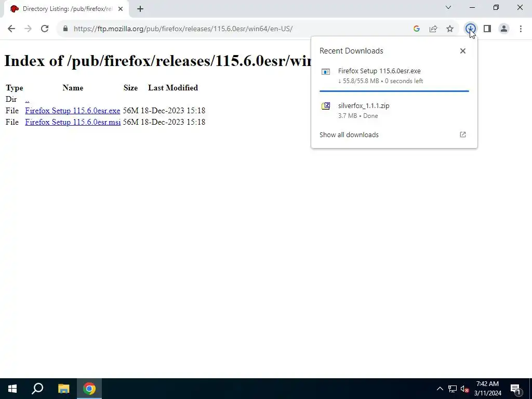Go back using the browser back arrow

click(11, 29)
